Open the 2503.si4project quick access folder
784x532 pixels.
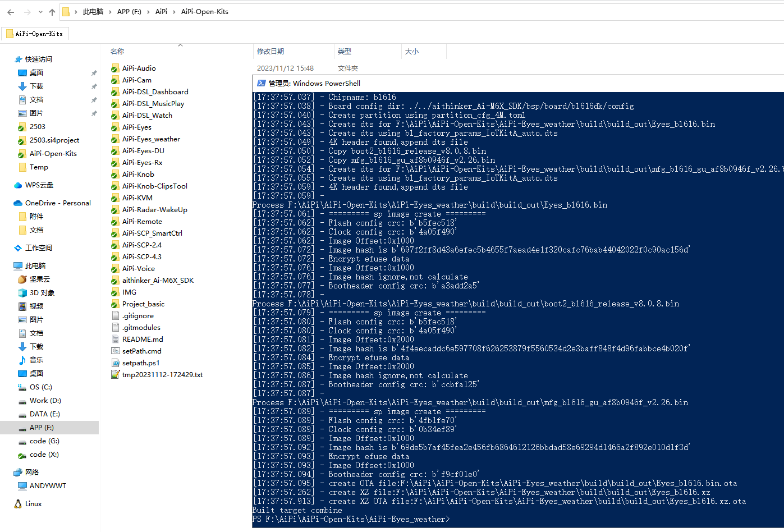[x=48, y=140]
